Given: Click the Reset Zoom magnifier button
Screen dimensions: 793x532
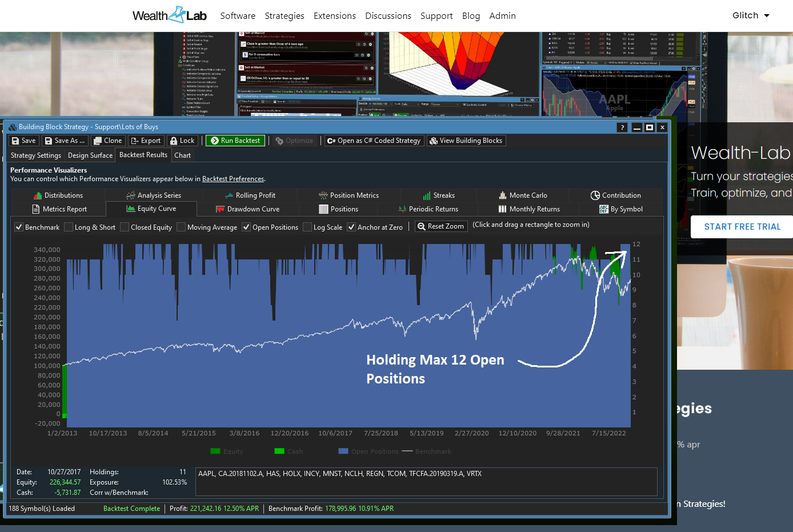Looking at the screenshot, I should tap(440, 226).
